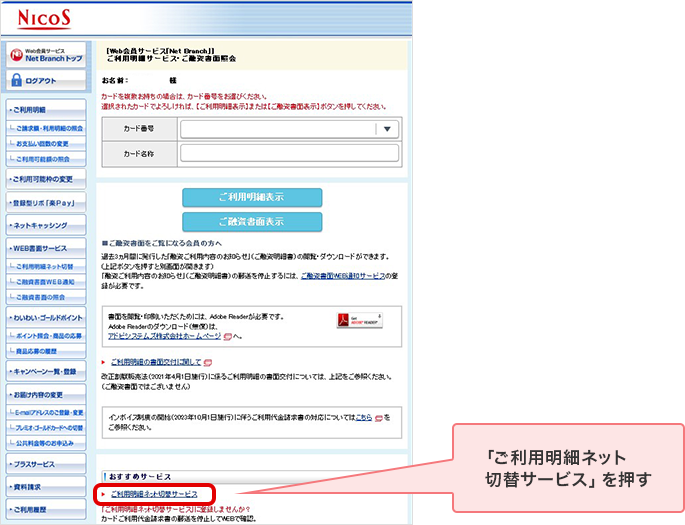Open わいわい・ゴールドポイント menu
The height and width of the screenshot is (525, 685).
tap(46, 318)
